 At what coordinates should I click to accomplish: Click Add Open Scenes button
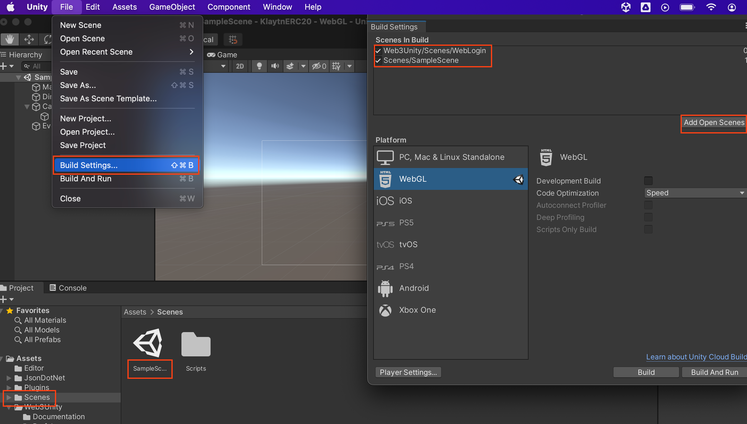pos(714,123)
